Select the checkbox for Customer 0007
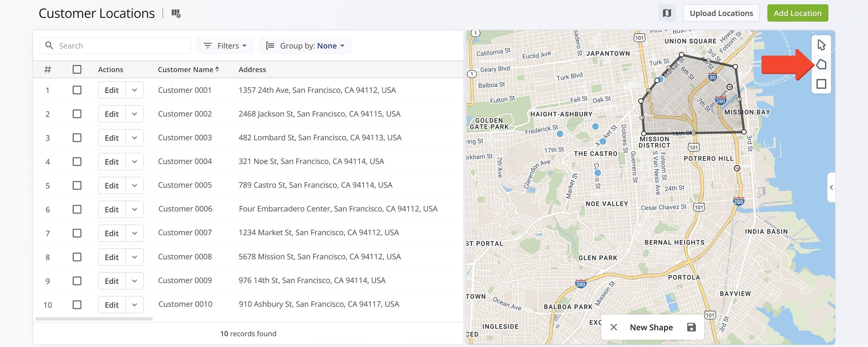Viewport: 868px width, 347px height. (77, 233)
